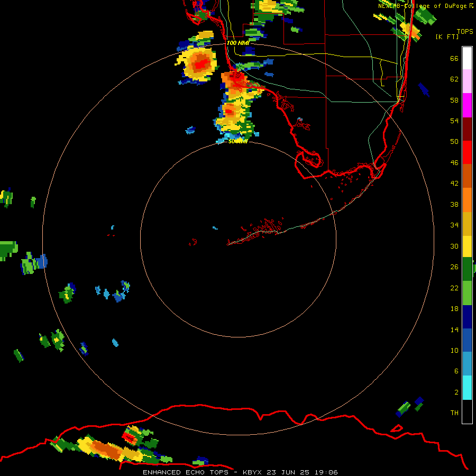Click the "23 JUN 25" date text
Screen dimensions: 476x476
click(x=288, y=472)
